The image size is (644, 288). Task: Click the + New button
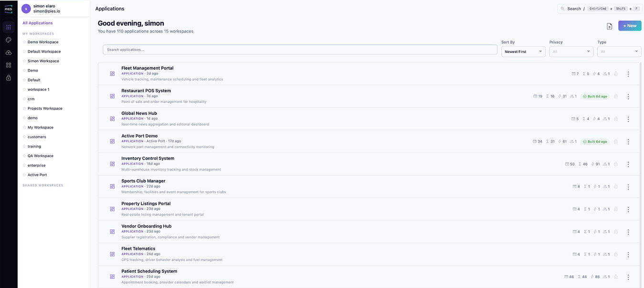click(x=630, y=26)
